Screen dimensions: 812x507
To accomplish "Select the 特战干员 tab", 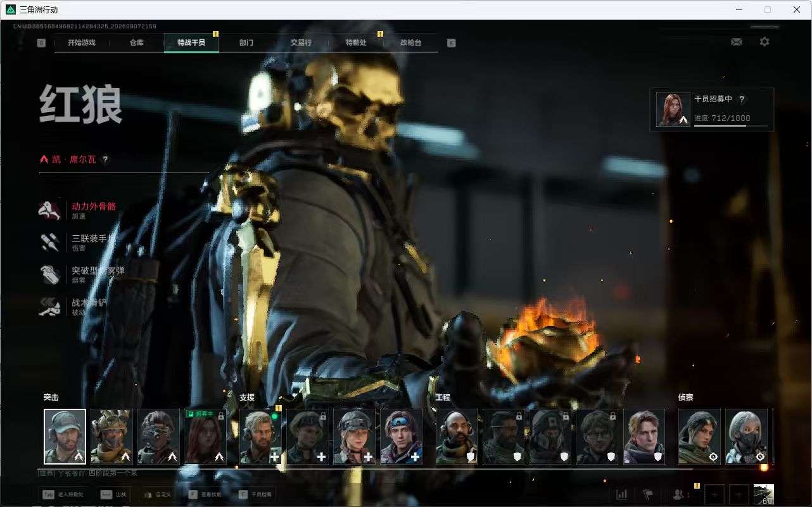I will point(191,42).
